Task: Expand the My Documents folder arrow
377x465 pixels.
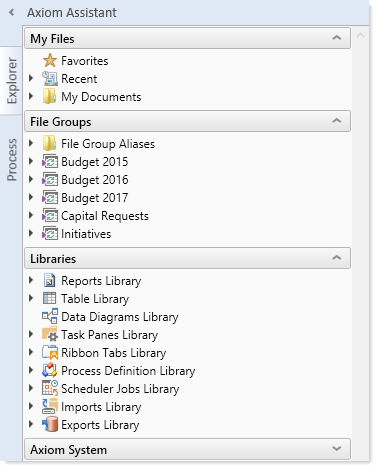Action: point(31,97)
